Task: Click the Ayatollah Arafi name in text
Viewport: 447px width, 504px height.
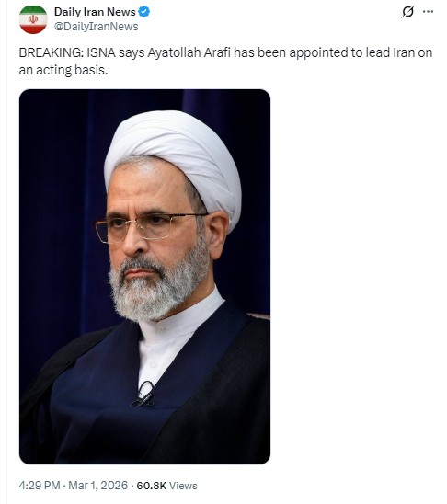Action: (189, 52)
